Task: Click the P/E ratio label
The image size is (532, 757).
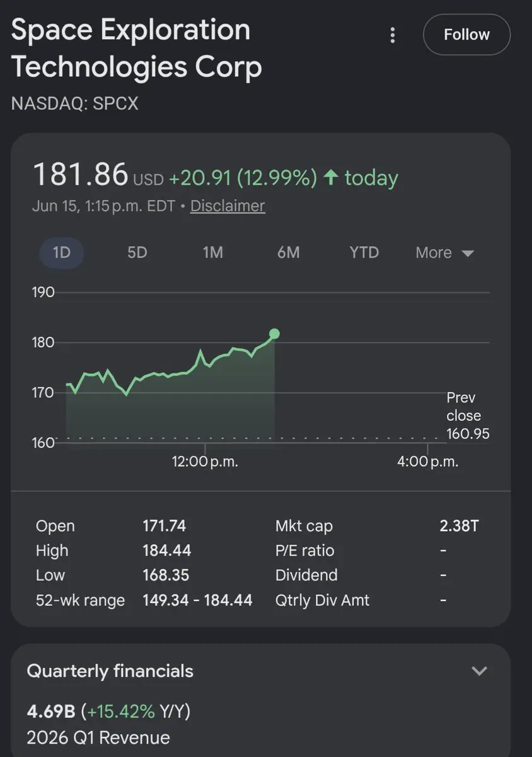Action: coord(304,551)
